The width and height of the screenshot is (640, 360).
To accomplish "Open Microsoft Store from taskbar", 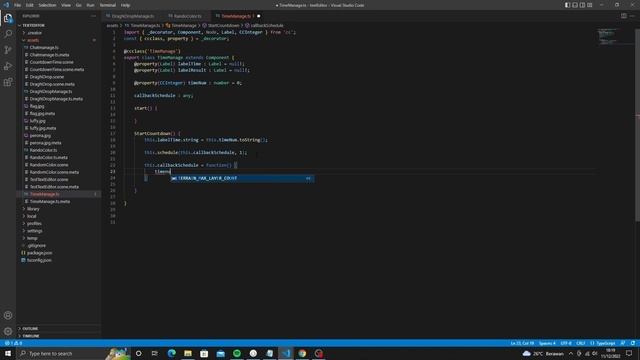I will coord(204,353).
